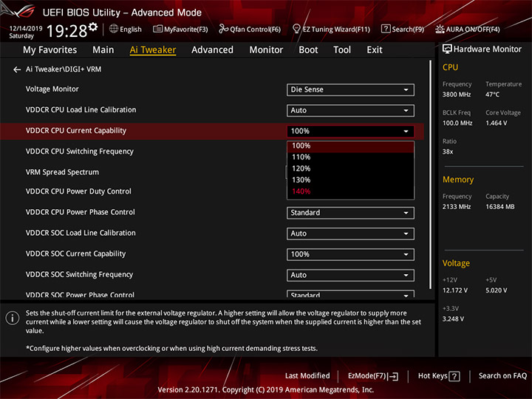Open Hot Keys help
The width and height of the screenshot is (532, 399).
[439, 376]
